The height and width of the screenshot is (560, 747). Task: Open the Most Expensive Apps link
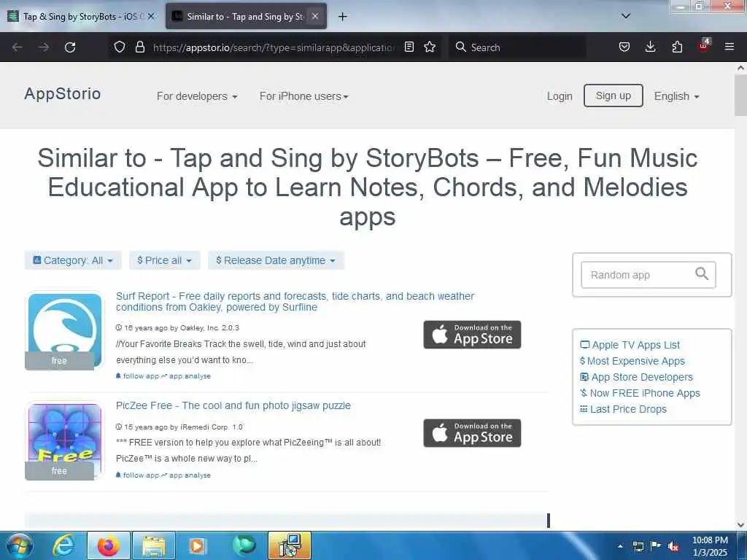[632, 361]
